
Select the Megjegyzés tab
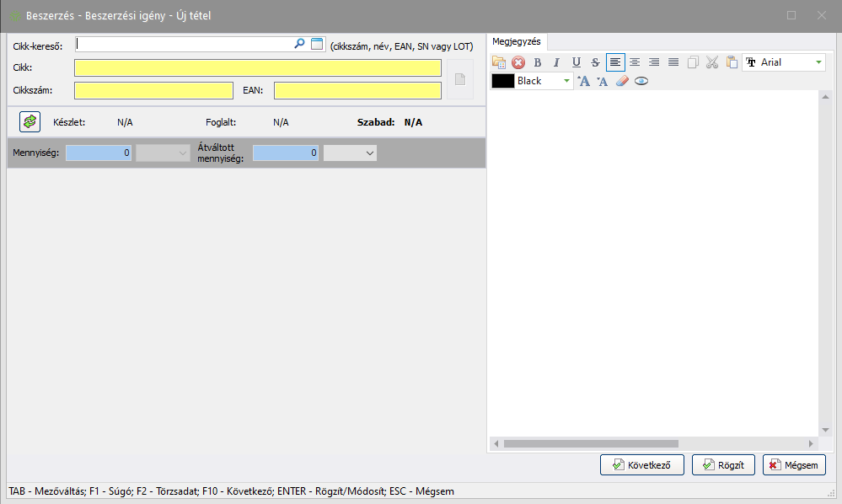pos(517,41)
